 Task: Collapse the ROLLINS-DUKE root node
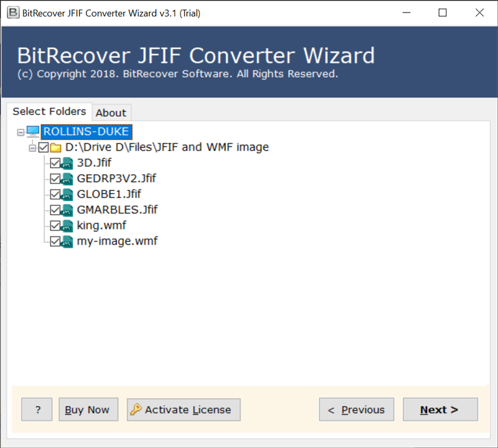[21, 133]
